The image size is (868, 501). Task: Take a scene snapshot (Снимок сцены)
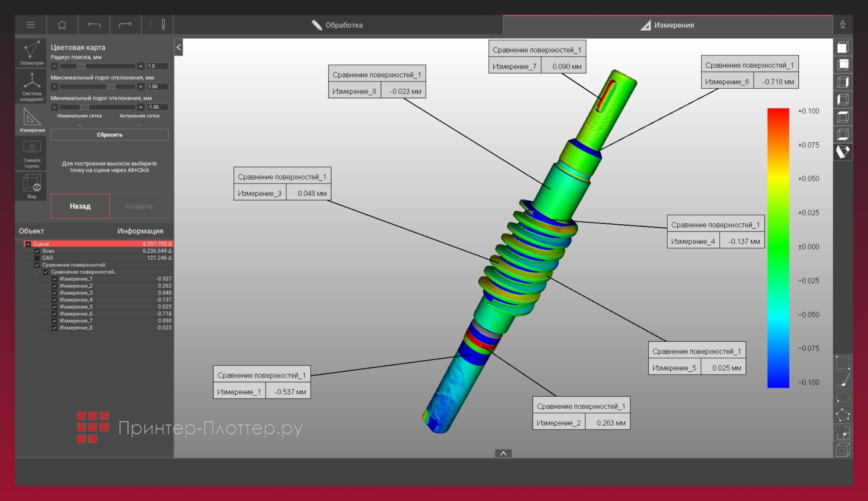point(32,154)
